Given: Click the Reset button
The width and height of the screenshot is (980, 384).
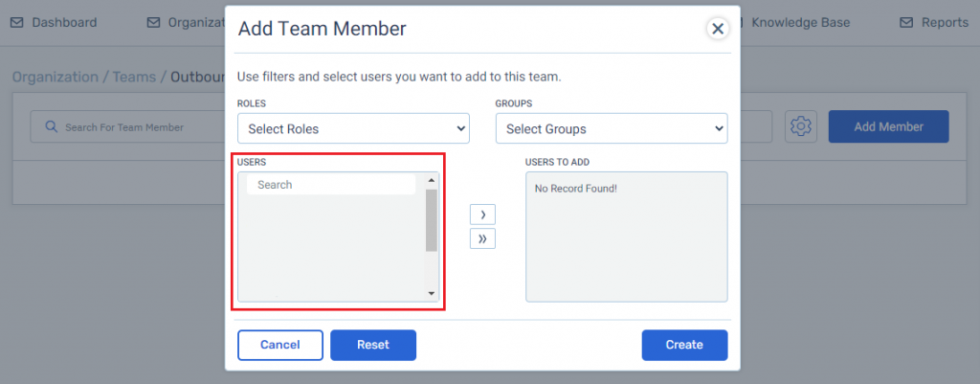Looking at the screenshot, I should tap(373, 346).
